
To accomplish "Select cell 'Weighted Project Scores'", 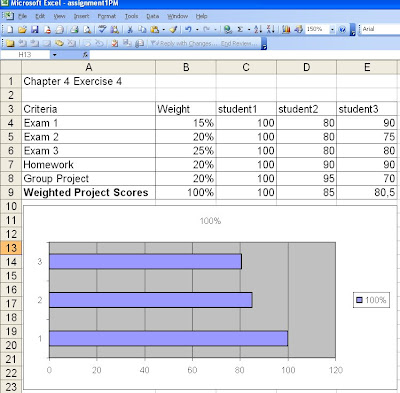I will (x=89, y=192).
